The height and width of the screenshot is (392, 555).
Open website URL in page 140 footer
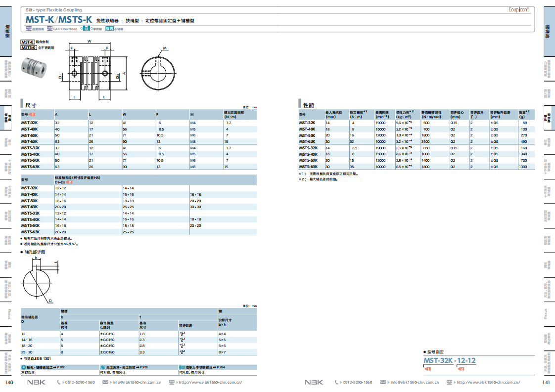tap(210, 383)
